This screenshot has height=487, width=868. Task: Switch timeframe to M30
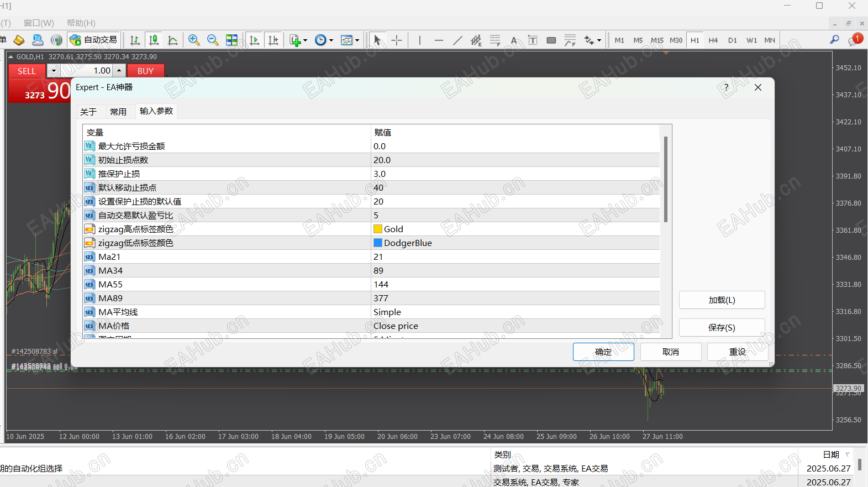[x=676, y=40]
